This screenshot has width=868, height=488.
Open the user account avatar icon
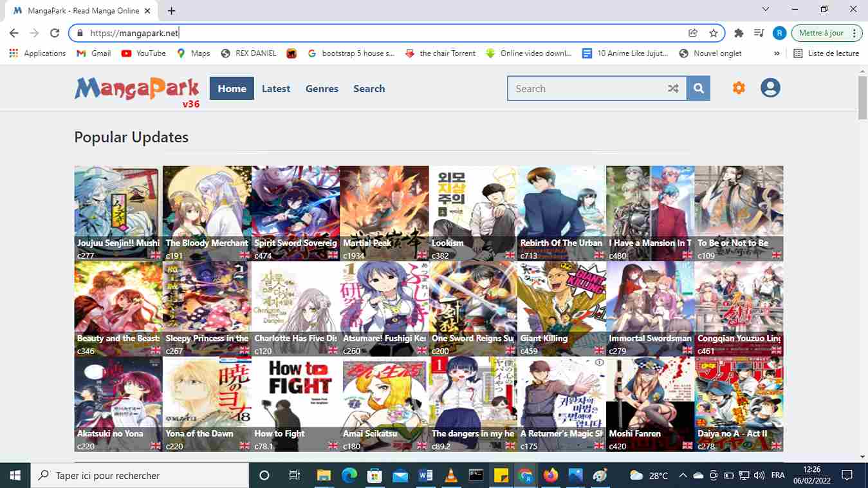pos(770,88)
